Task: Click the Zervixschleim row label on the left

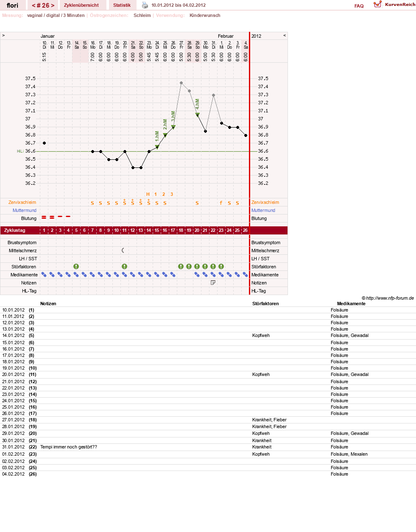Action: point(22,202)
